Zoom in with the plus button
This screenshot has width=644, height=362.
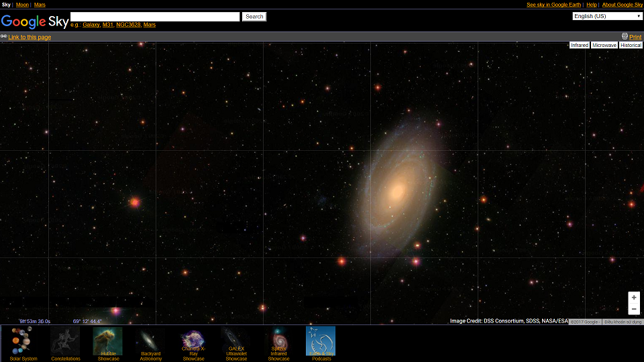click(x=634, y=298)
